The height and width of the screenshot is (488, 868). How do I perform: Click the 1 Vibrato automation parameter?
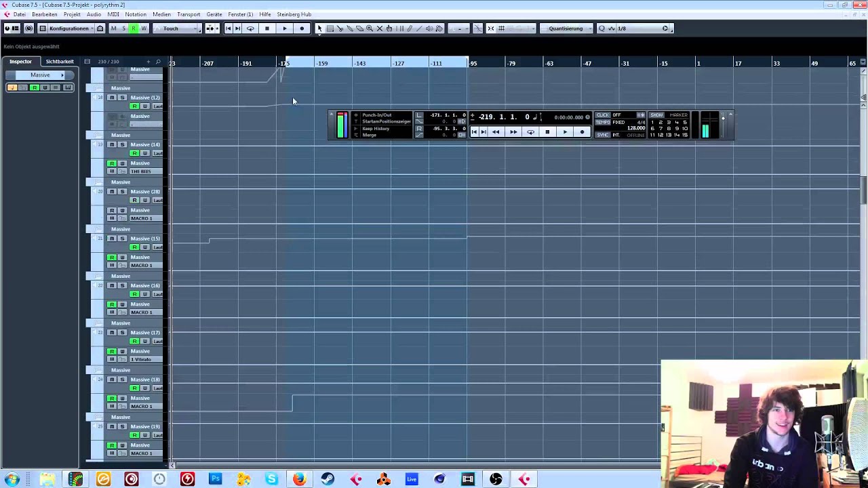[x=144, y=359]
